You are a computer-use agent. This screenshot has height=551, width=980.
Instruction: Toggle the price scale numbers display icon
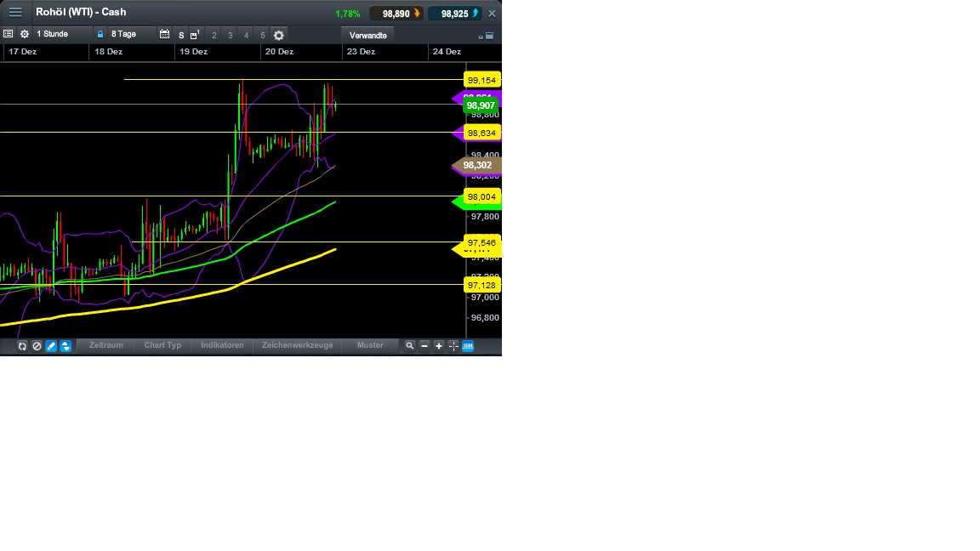(x=466, y=346)
